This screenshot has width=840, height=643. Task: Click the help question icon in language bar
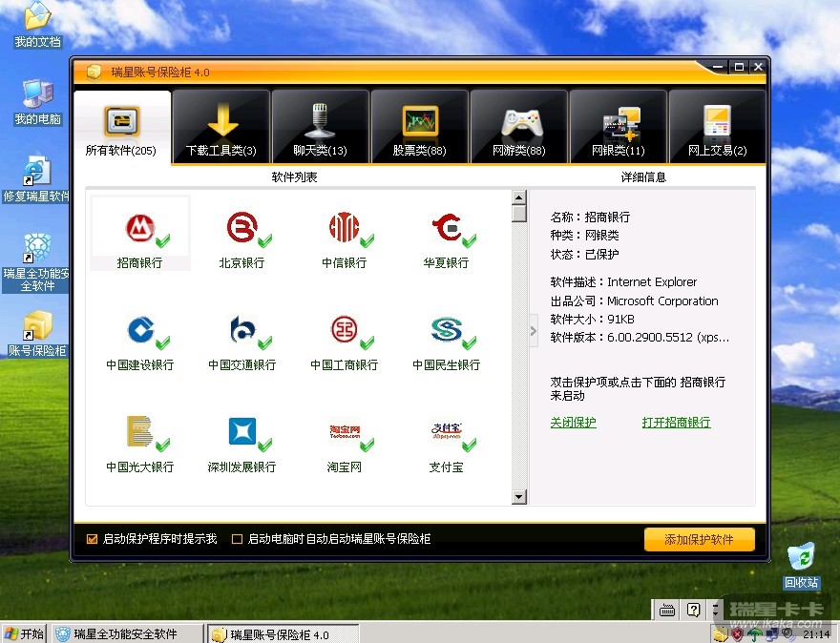(693, 610)
